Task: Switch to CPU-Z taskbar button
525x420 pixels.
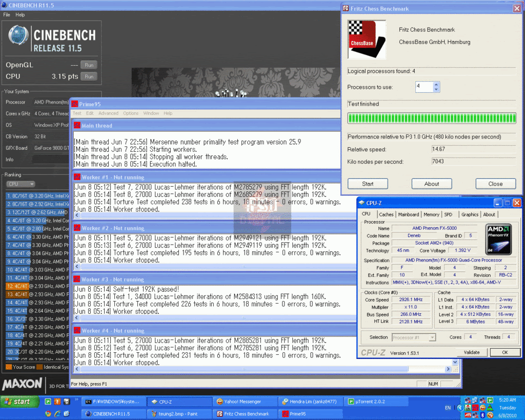Action: (179, 402)
